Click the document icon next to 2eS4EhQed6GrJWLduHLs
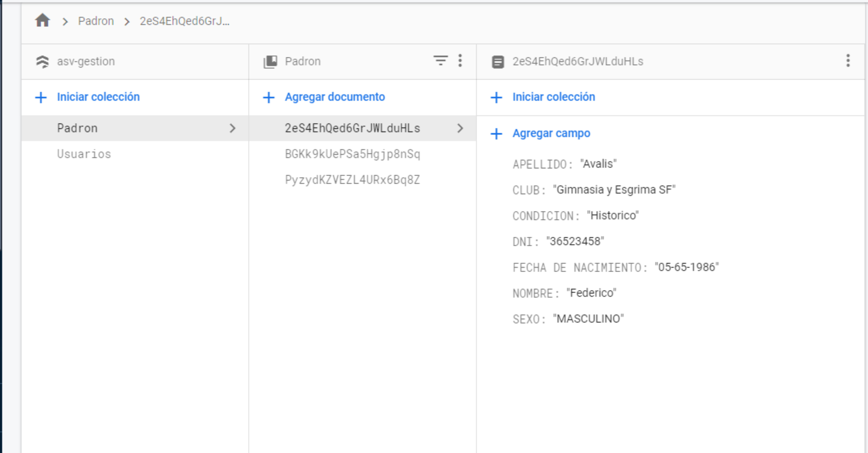The image size is (868, 453). [498, 62]
